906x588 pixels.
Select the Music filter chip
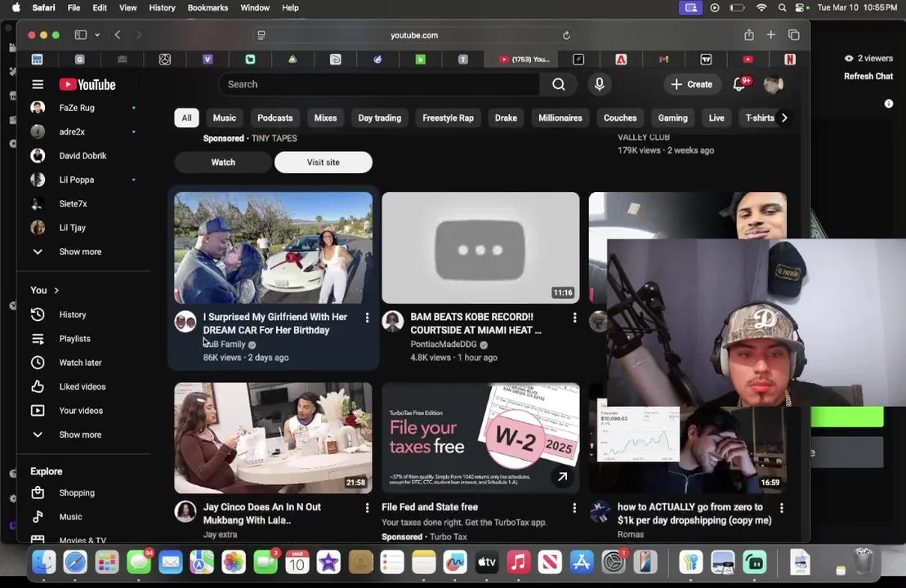tap(224, 118)
